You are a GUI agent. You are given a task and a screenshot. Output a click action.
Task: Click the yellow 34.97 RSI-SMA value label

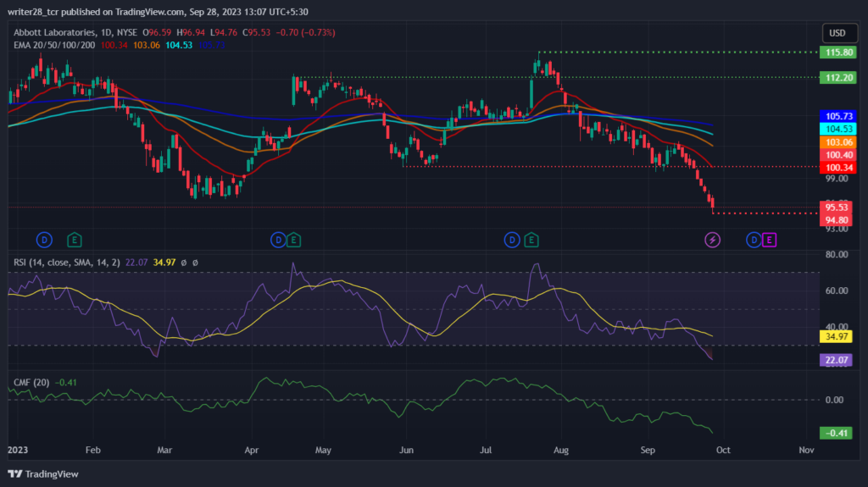[x=836, y=336]
